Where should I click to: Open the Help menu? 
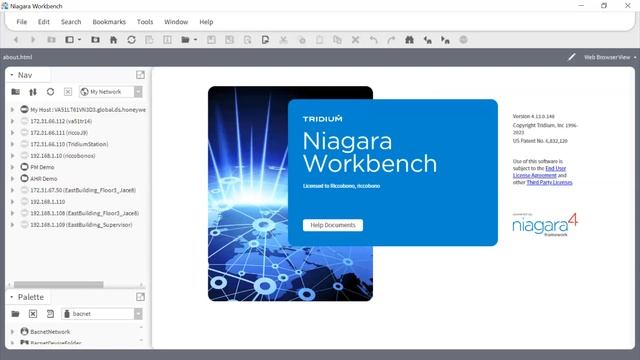206,22
